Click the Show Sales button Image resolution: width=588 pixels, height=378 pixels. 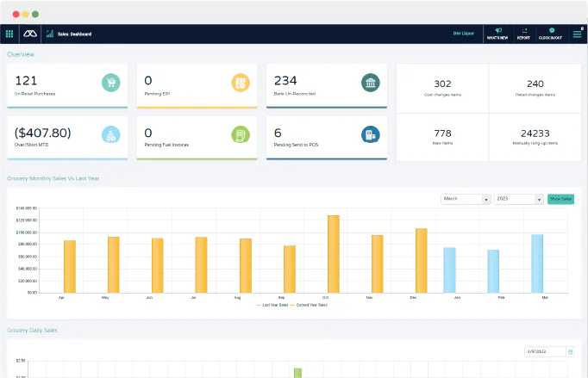tap(560, 199)
